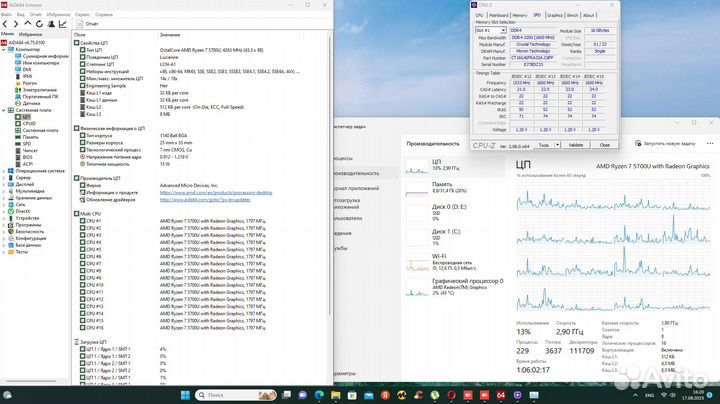This screenshot has width=720, height=404.
Task: Open the Сервис menu in AIDA64
Action: coord(83,15)
